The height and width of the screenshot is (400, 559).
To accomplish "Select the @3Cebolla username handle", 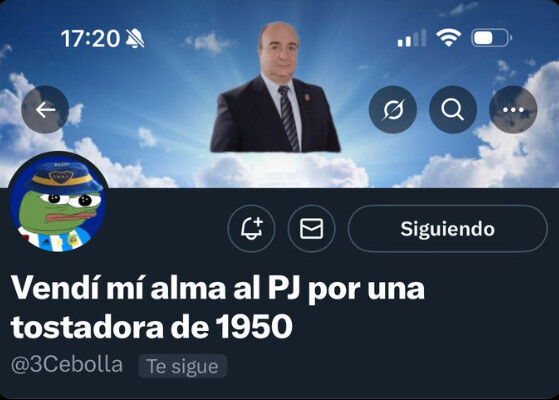I will 67,365.
